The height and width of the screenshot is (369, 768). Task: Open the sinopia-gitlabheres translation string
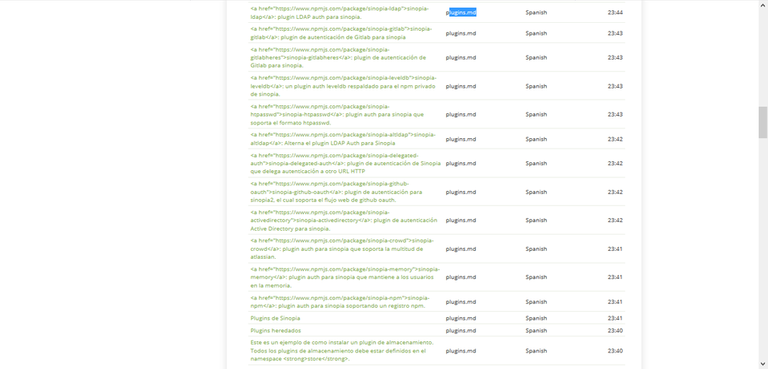[338, 57]
